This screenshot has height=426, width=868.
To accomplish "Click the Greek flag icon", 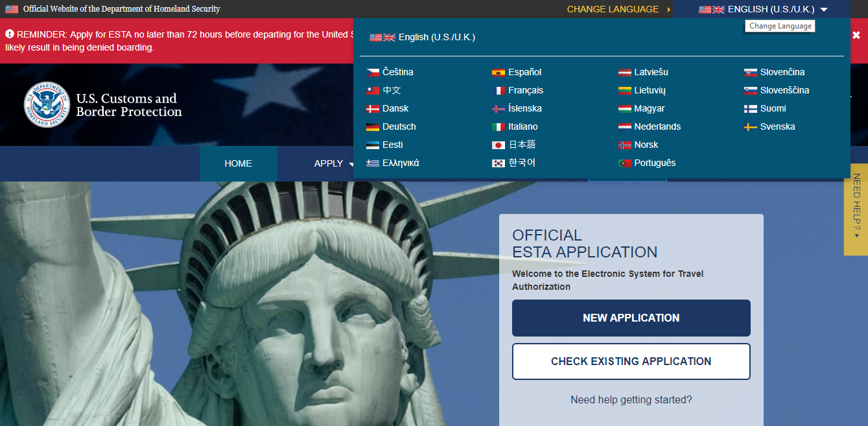I will click(x=373, y=163).
